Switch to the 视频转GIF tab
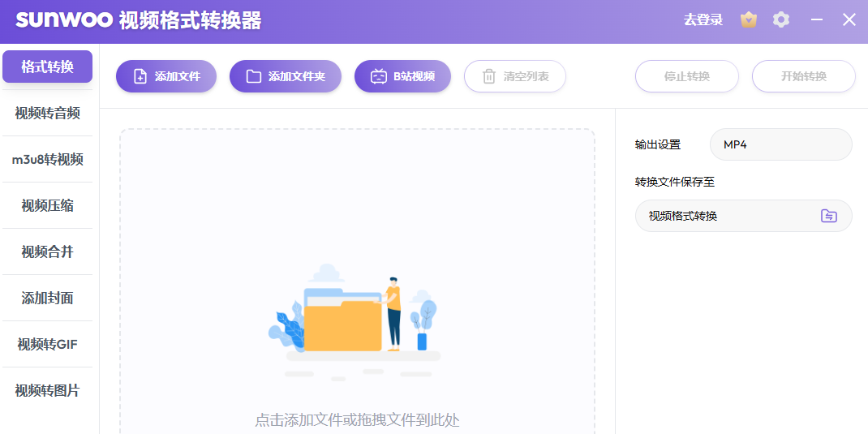 (x=47, y=344)
